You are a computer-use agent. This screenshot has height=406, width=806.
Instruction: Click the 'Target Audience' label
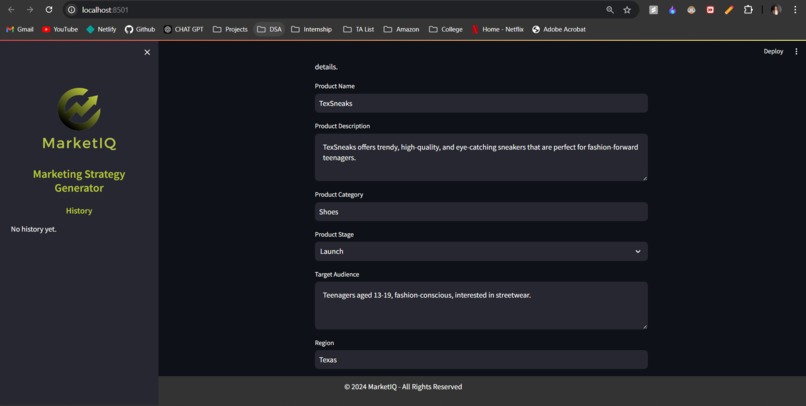pyautogui.click(x=337, y=274)
